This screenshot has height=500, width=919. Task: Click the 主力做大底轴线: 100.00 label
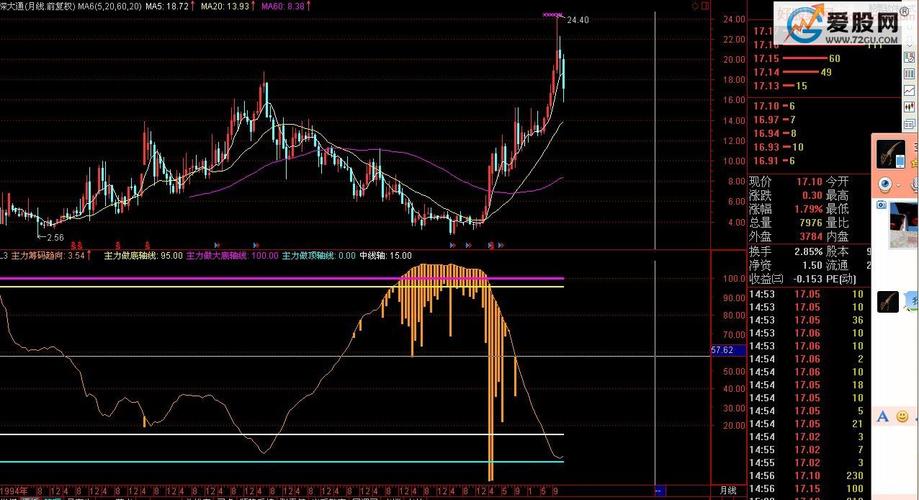coord(232,256)
